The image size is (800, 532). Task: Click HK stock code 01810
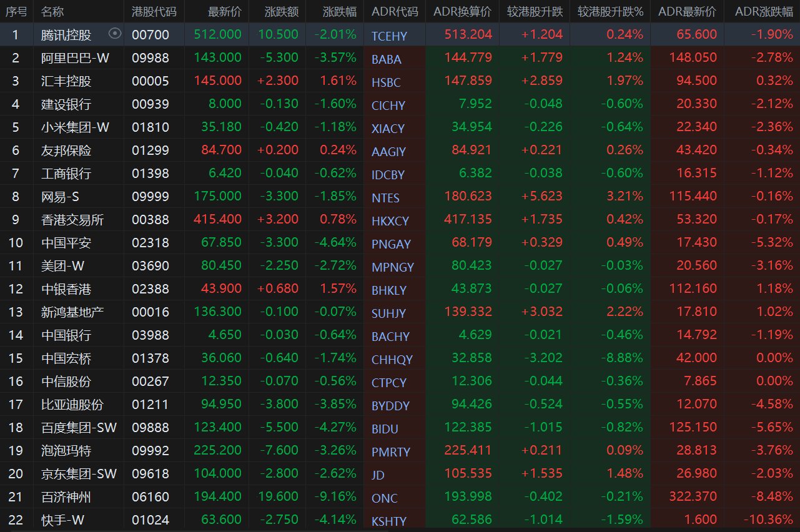[151, 127]
